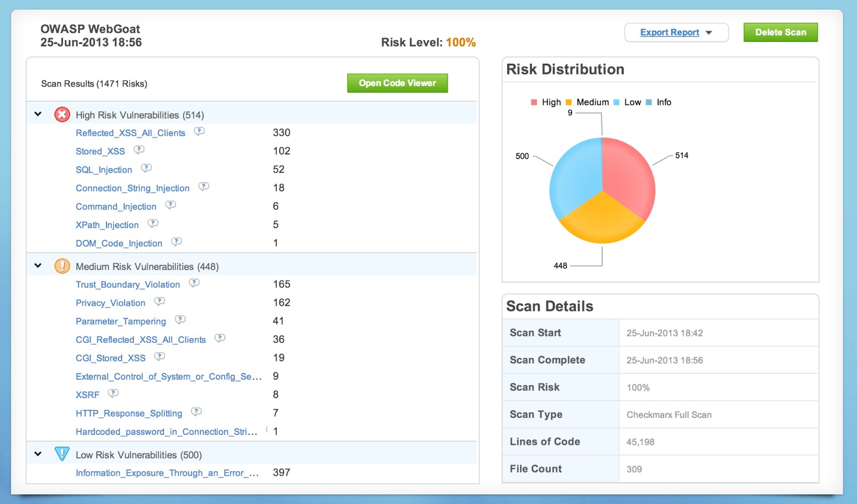Collapse High Risk Vulnerabilities section

click(x=38, y=114)
